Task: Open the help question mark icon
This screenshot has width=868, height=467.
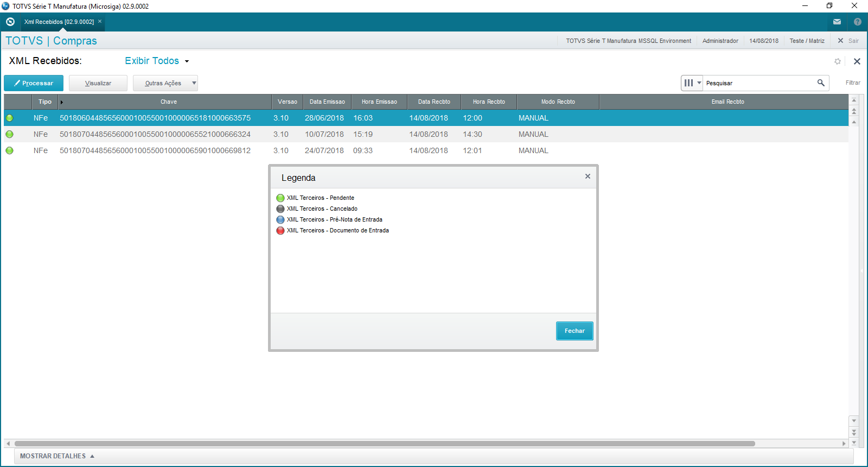Action: (858, 22)
